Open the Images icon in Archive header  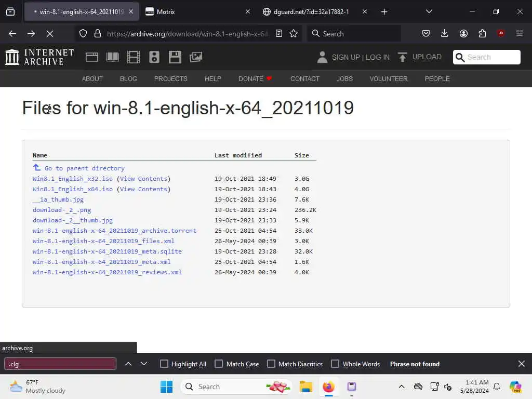[196, 57]
